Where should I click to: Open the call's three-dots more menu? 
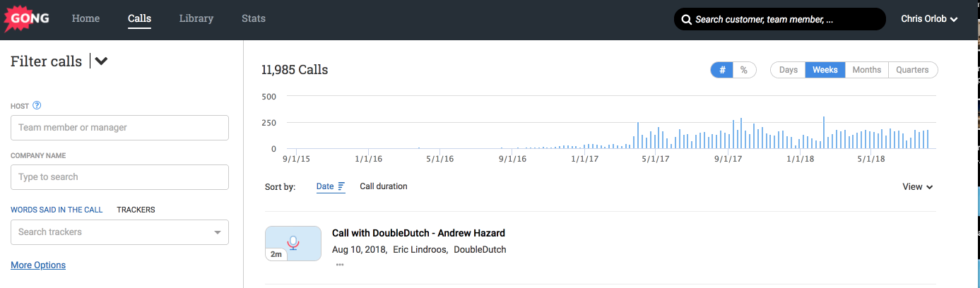pos(340,265)
